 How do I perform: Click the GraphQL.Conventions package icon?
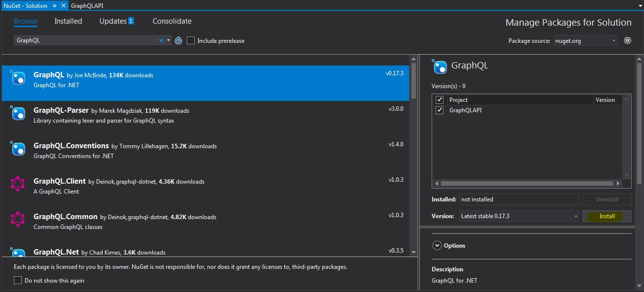click(18, 149)
